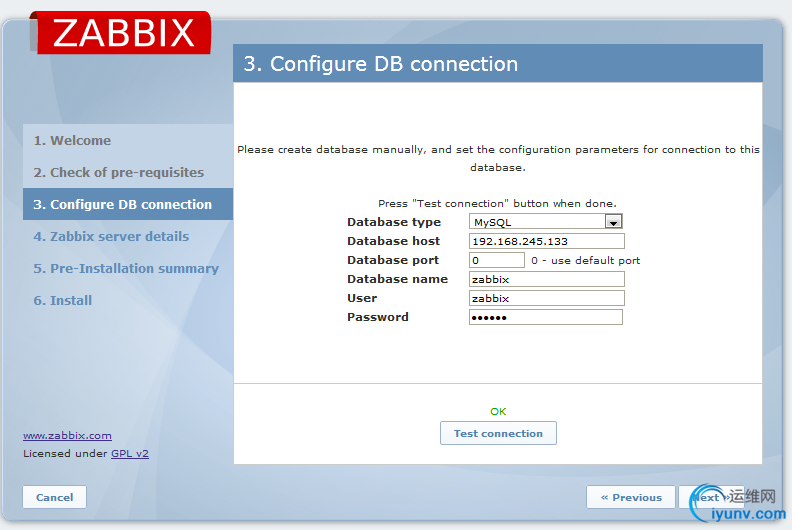792x530 pixels.
Task: Select step 5. Pre-Installation summary
Action: tap(126, 268)
